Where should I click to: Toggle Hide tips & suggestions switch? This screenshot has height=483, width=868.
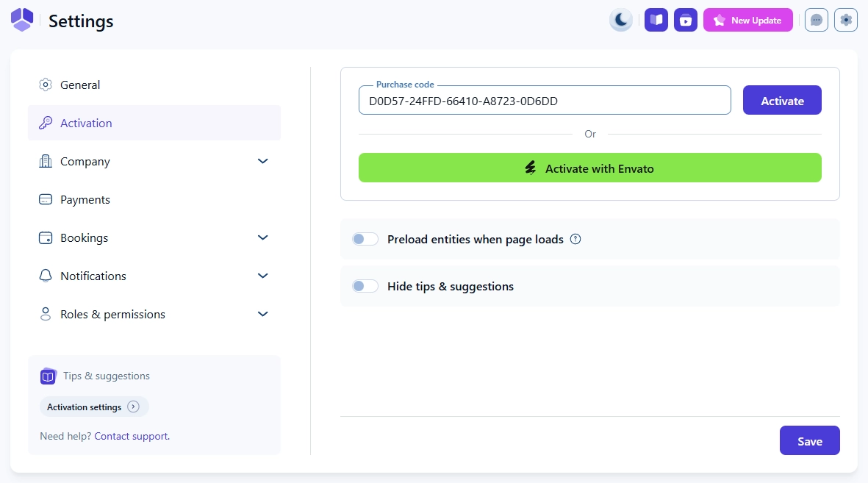(x=365, y=286)
